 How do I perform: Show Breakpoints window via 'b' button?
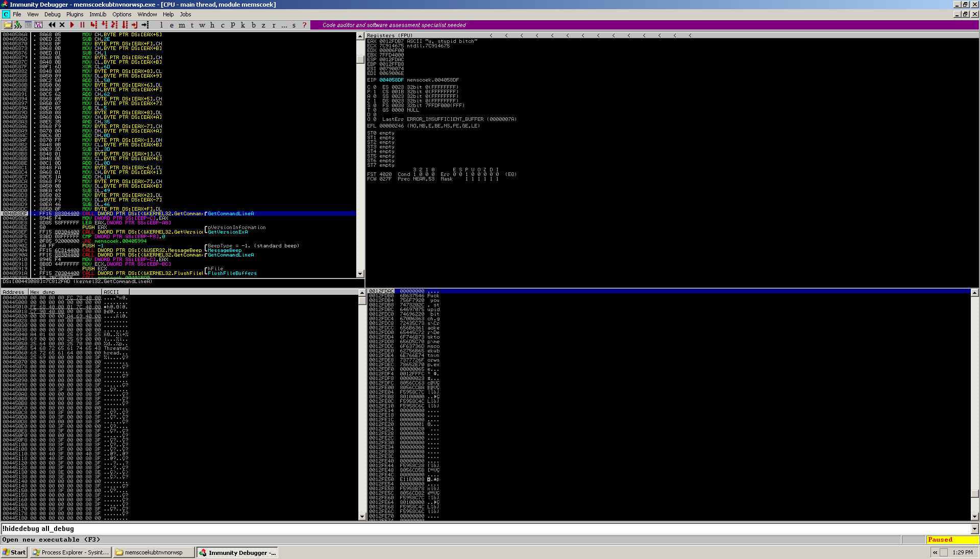(253, 25)
